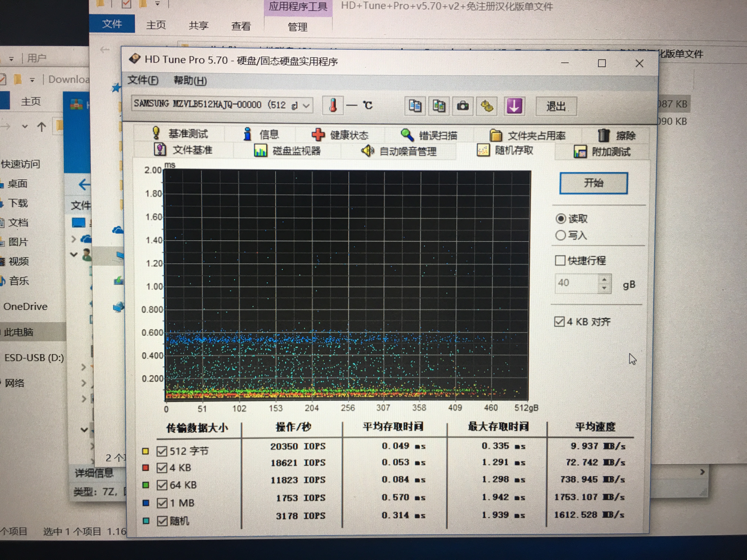Toggle the 4 KB transfer size checkbox

[162, 468]
